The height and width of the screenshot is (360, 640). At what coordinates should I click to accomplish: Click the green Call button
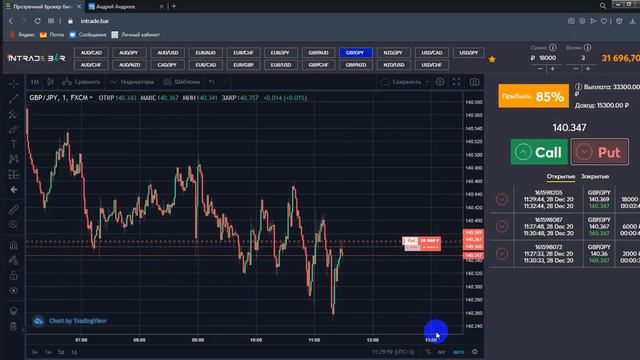[x=539, y=152]
